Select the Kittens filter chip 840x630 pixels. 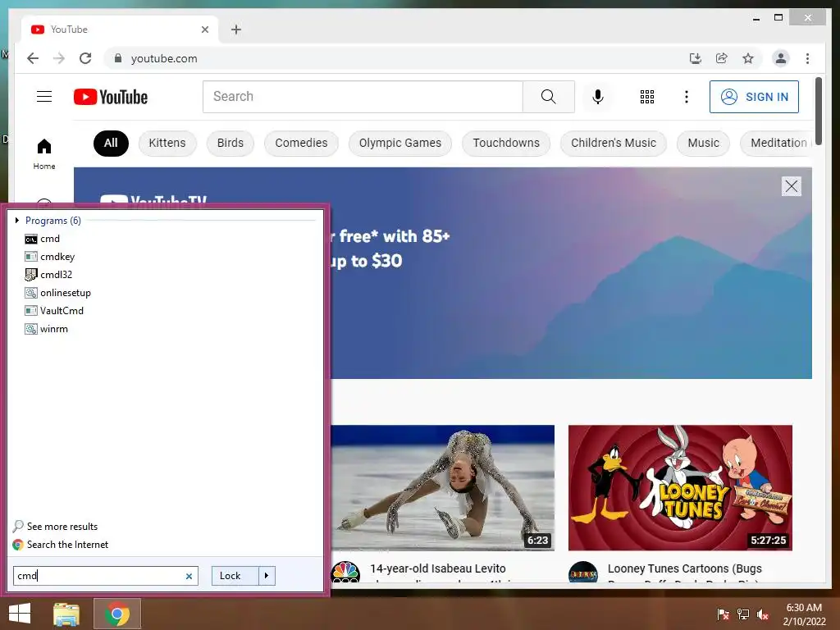coord(167,143)
